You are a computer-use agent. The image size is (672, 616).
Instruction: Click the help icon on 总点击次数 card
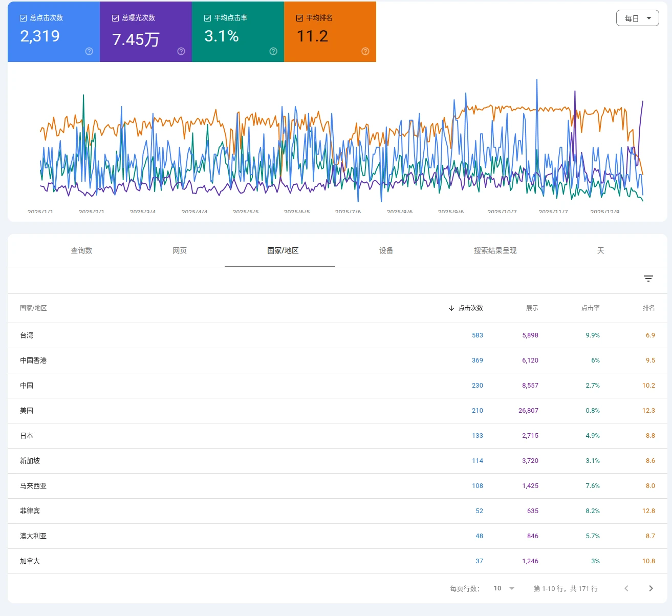(89, 51)
